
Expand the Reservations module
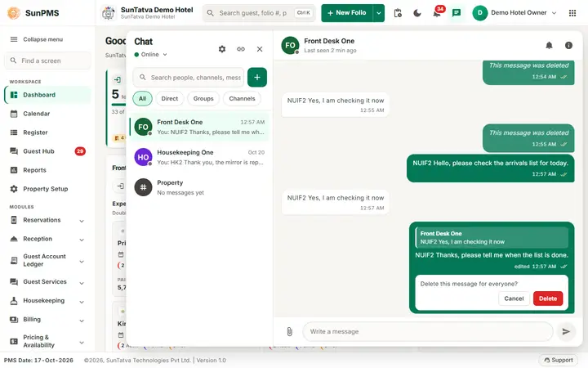click(47, 220)
